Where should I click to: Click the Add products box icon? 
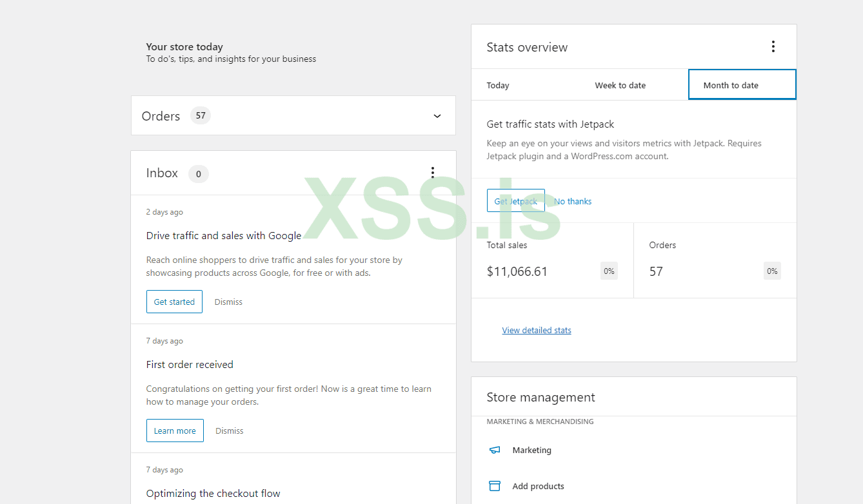pos(495,486)
